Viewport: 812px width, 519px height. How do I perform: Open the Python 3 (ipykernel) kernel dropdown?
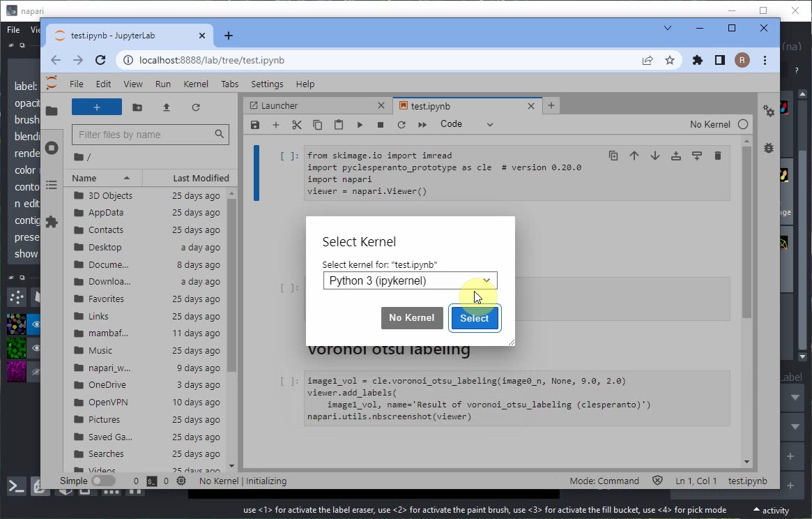410,281
